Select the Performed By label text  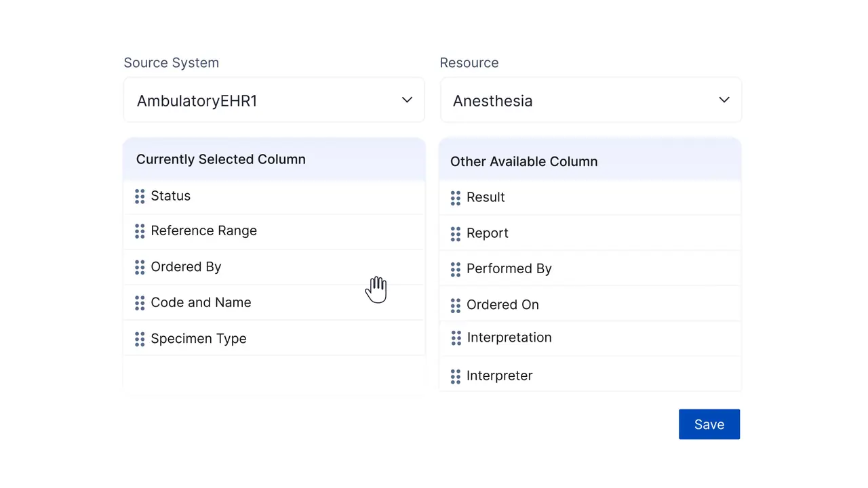509,269
